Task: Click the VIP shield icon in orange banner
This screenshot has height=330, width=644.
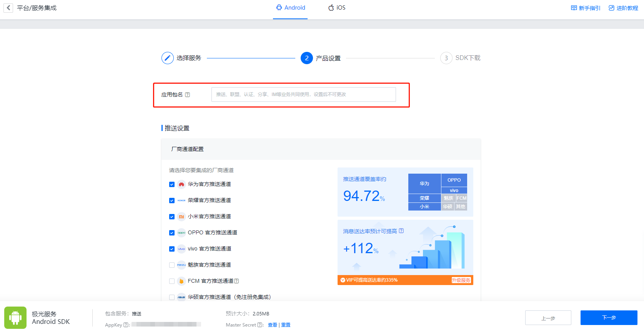Action: click(343, 280)
